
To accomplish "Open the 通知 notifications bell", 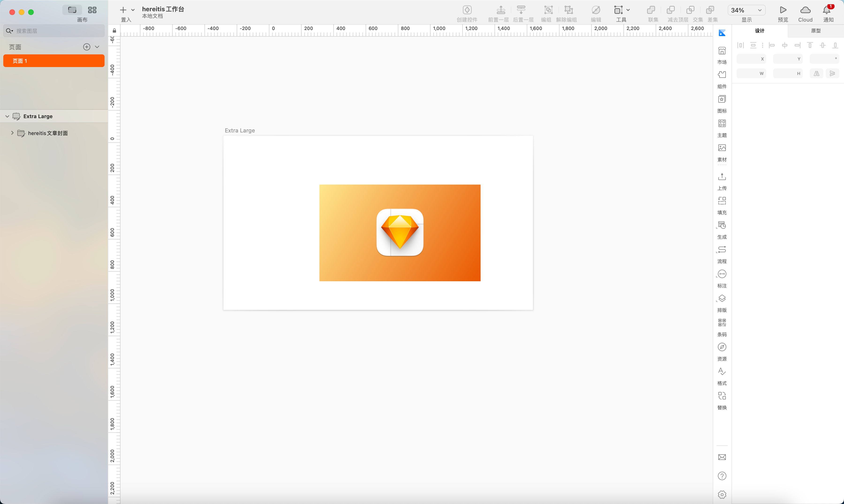I will tap(827, 10).
